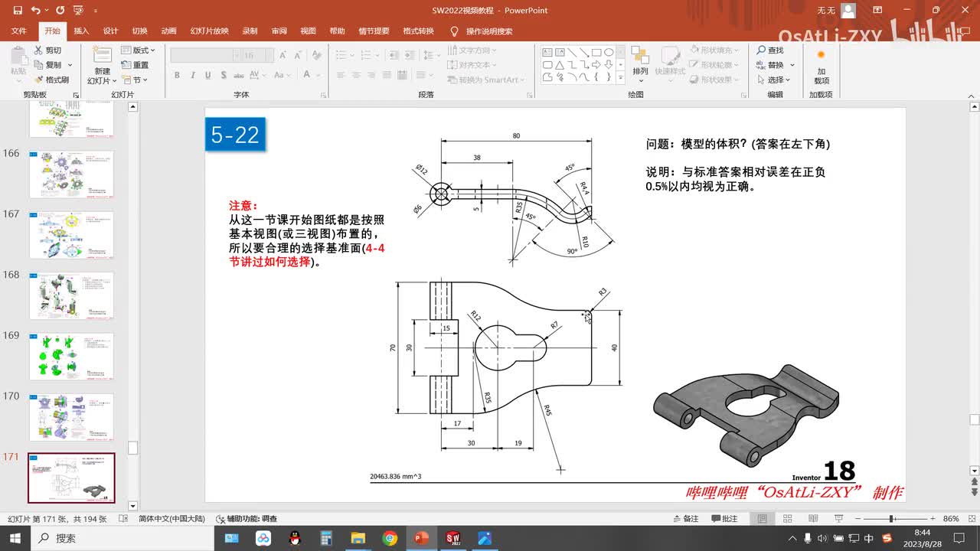
Task: Expand the shapes gallery more arrow
Action: [622, 78]
